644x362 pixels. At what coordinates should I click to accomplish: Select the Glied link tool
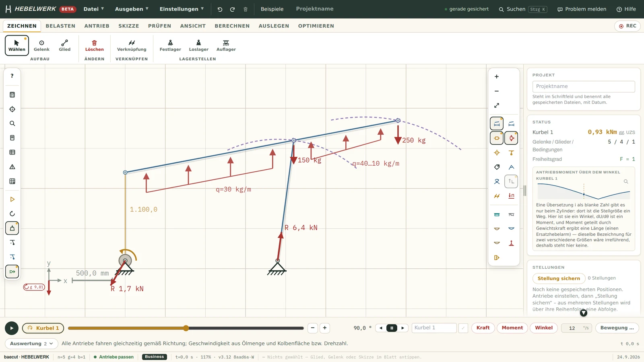coord(64,45)
